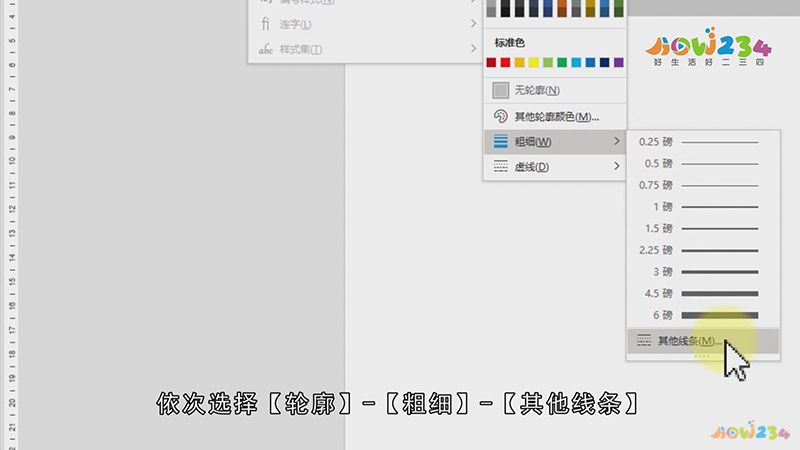Click the 虚线(D) dashes icon
The height and width of the screenshot is (450, 800).
point(501,166)
